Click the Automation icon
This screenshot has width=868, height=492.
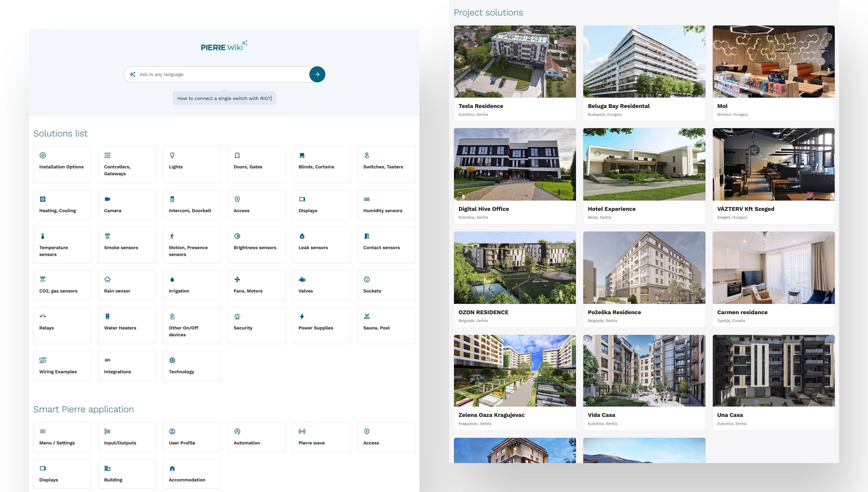coord(237,431)
